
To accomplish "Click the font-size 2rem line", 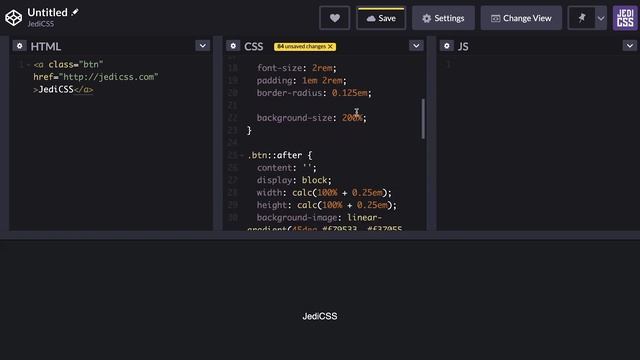I will coord(297,68).
